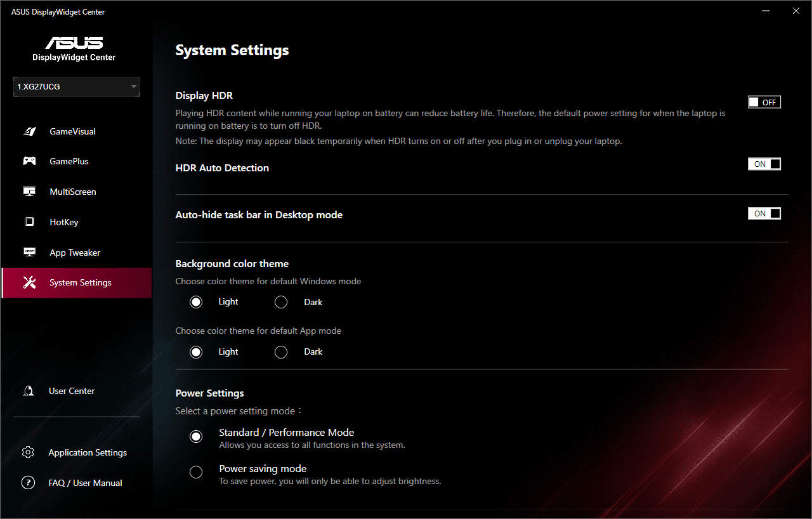Click the App Tweaker icon
The width and height of the screenshot is (812, 519).
click(29, 253)
